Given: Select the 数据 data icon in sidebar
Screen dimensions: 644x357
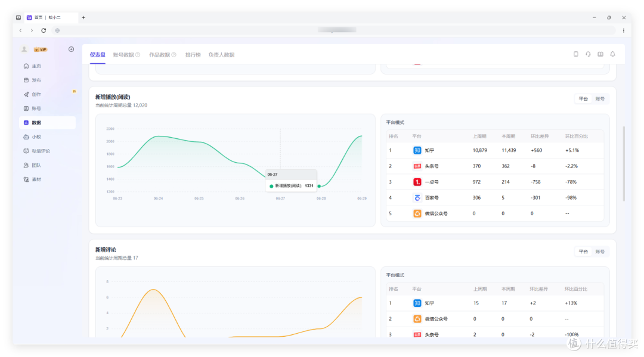Looking at the screenshot, I should point(26,123).
